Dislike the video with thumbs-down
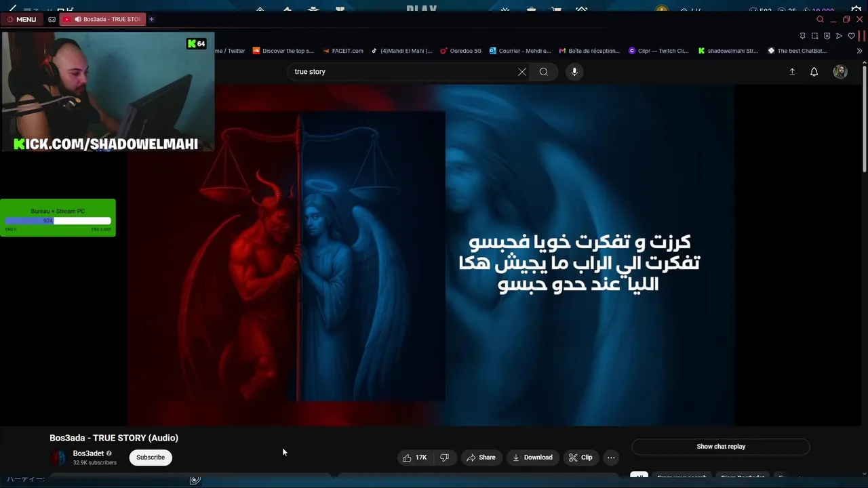This screenshot has height=488, width=868. (x=444, y=457)
